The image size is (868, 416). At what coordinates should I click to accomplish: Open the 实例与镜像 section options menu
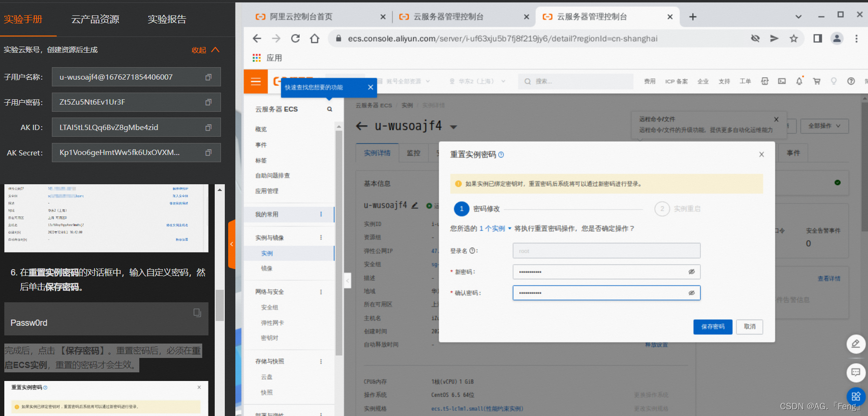(321, 238)
